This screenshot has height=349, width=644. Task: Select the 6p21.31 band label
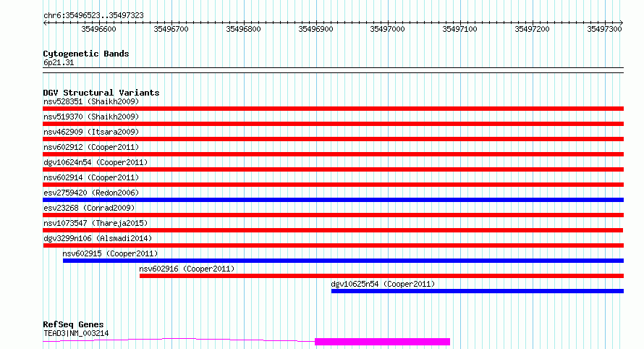(x=59, y=63)
